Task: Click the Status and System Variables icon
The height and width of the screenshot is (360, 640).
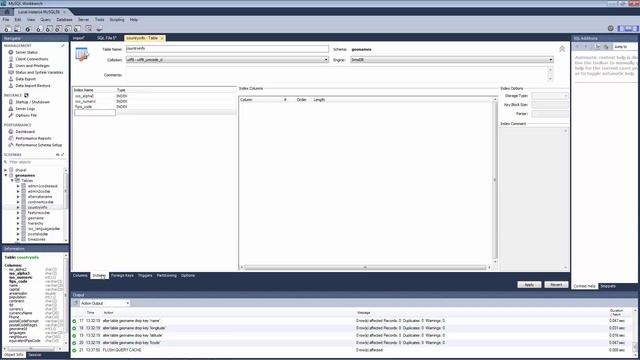Action: tap(11, 72)
